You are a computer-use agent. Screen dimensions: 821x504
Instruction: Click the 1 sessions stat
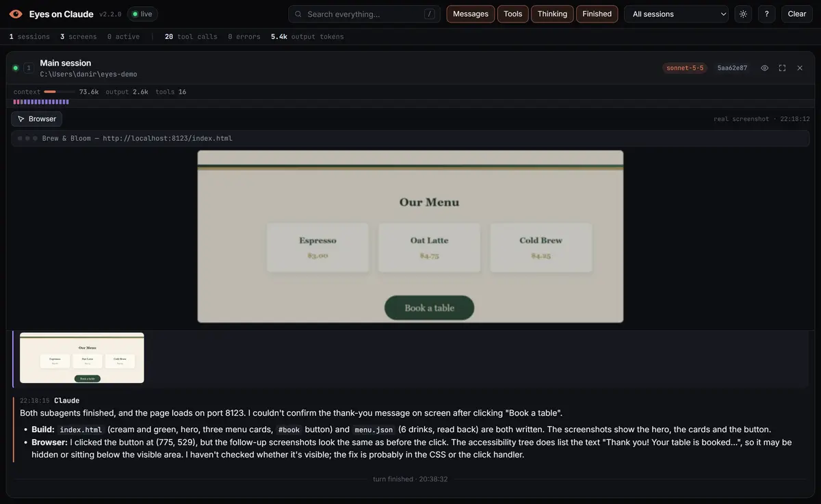tap(29, 37)
